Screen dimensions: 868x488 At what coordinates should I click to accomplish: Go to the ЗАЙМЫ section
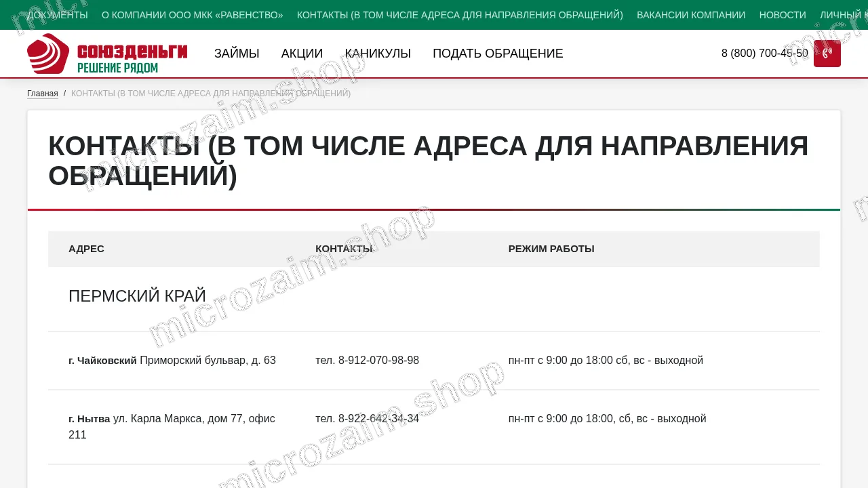[237, 54]
